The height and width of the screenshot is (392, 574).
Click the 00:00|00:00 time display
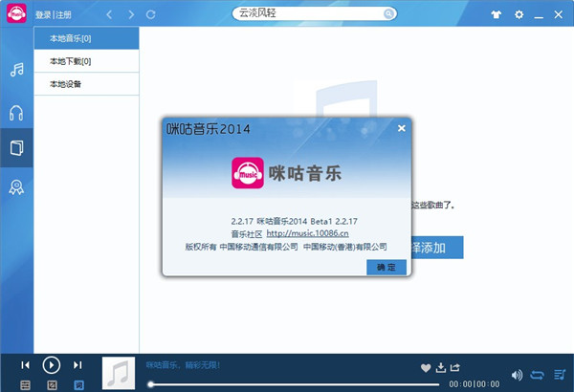475,384
